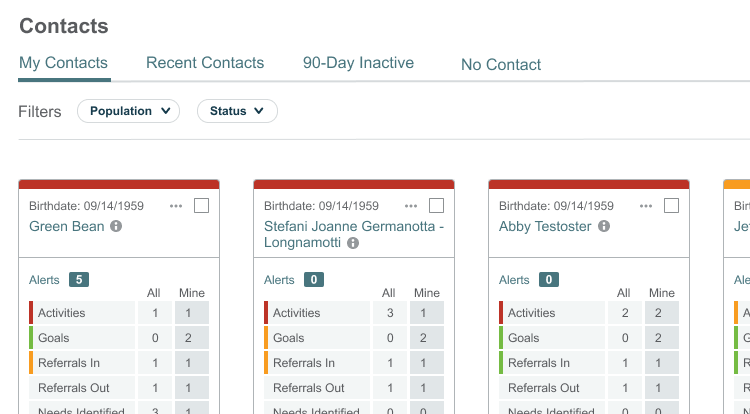Viewport: 750px width, 414px height.
Task: Expand the Population filter dropdown
Action: tap(128, 111)
